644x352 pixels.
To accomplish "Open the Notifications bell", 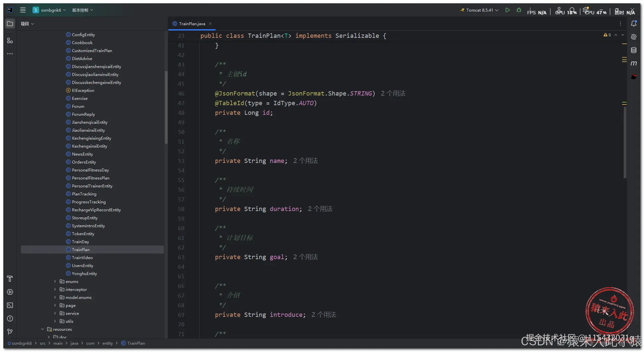I will click(634, 24).
